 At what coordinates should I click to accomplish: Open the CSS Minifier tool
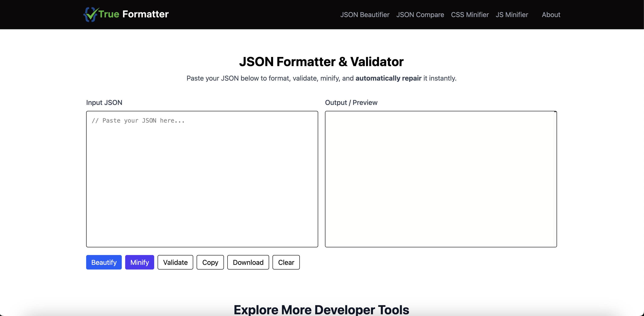[x=470, y=15]
